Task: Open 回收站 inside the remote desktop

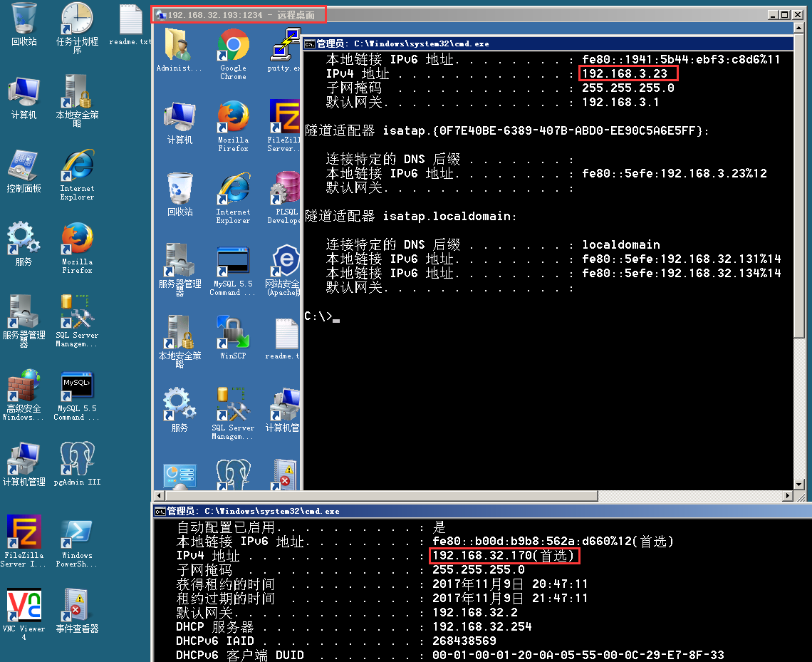Action: coord(179,195)
